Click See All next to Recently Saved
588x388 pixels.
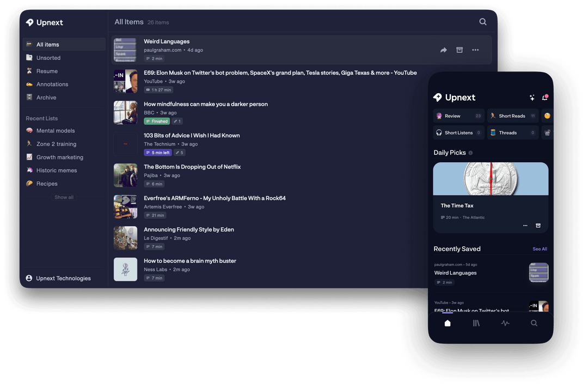(x=540, y=249)
